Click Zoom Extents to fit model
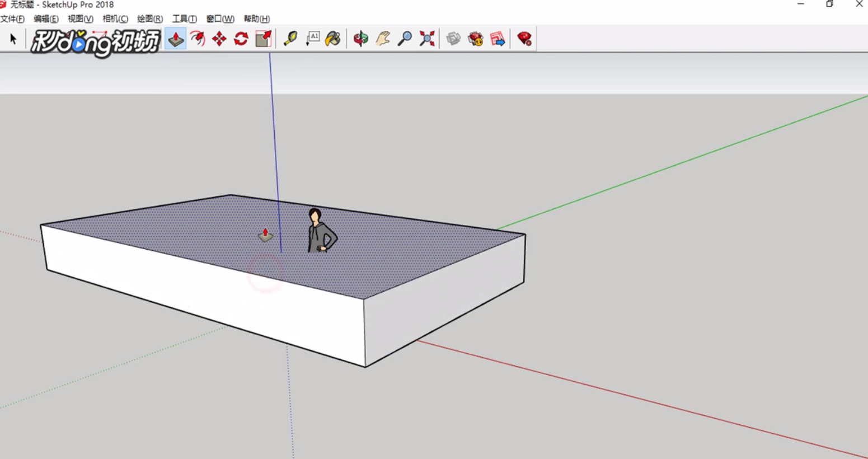The height and width of the screenshot is (459, 868). tap(426, 39)
